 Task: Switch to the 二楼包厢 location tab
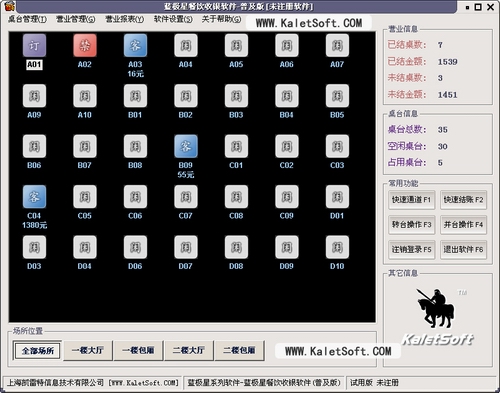pos(239,350)
